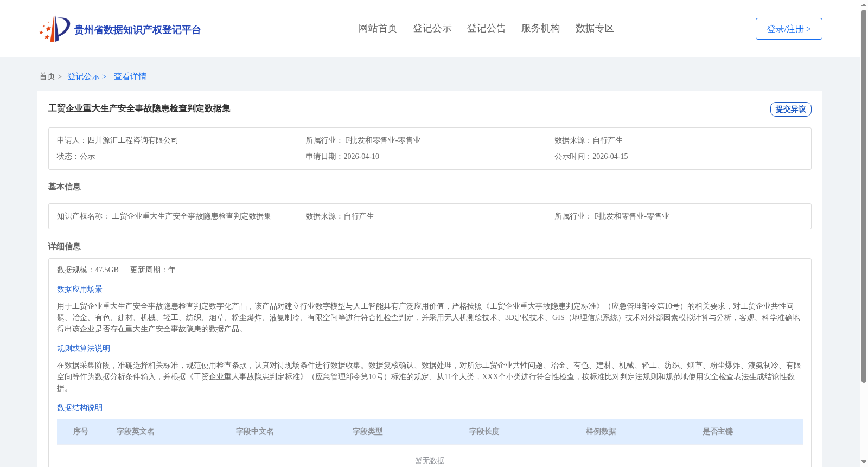Open 数据专区 navigation item
The width and height of the screenshot is (868, 467).
pyautogui.click(x=595, y=28)
